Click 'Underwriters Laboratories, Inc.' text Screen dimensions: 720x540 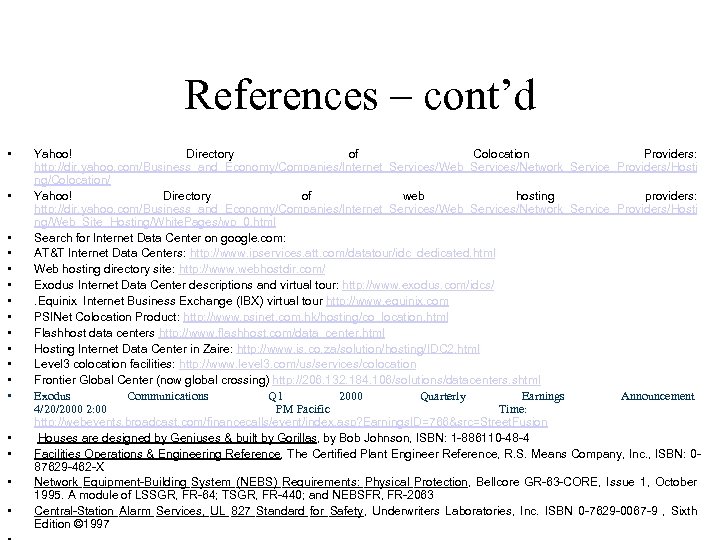pyautogui.click(x=455, y=511)
